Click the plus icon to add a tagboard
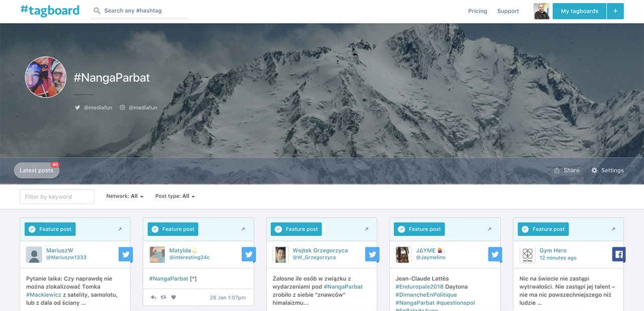The width and height of the screenshot is (644, 311). pos(615,11)
